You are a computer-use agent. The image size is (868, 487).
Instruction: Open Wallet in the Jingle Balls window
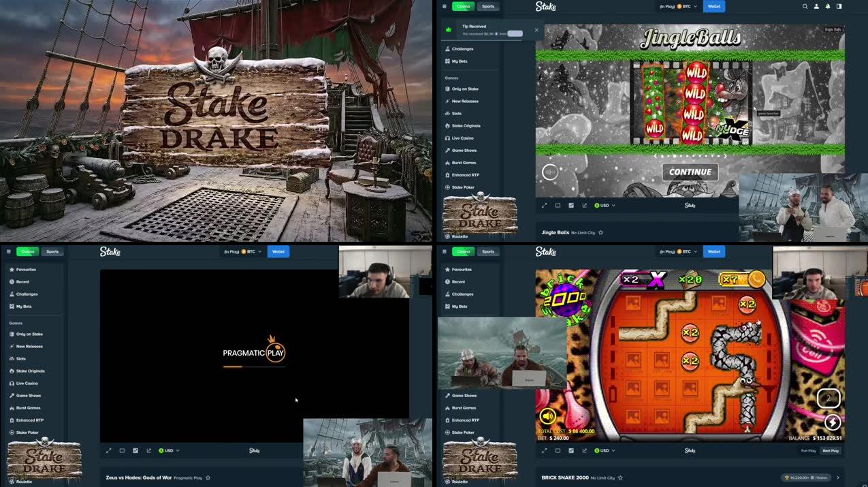(x=714, y=6)
